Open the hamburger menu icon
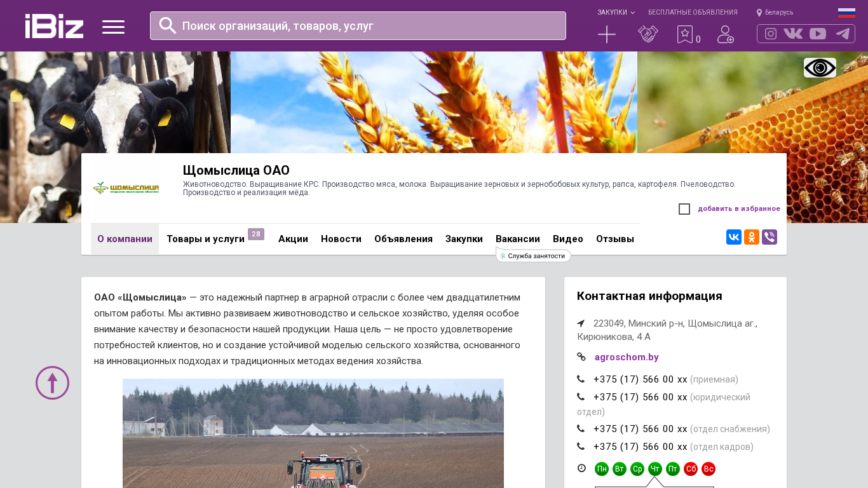868x488 pixels. [113, 27]
